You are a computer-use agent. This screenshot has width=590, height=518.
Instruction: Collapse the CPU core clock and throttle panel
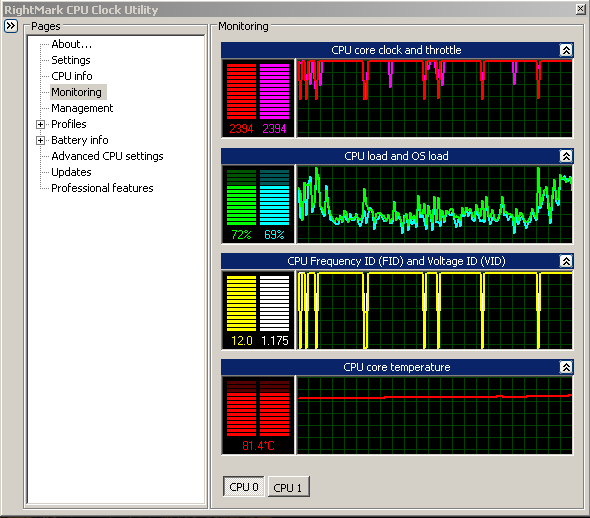pos(566,50)
